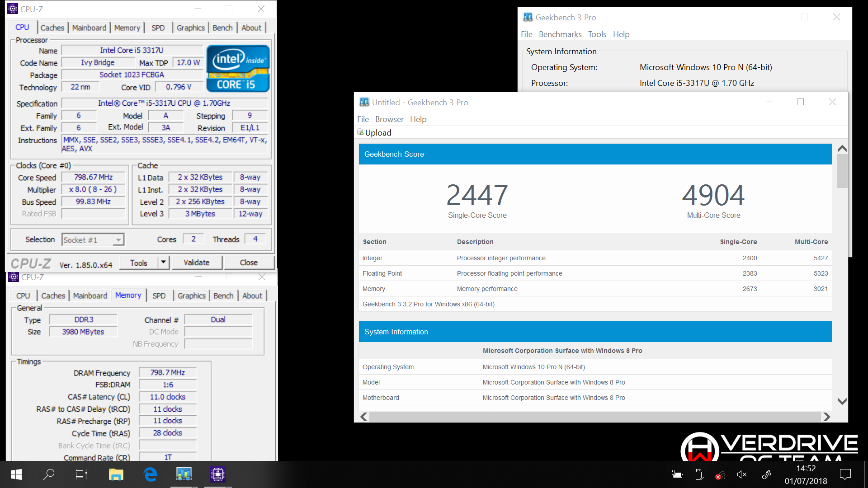Click the Floating Point row

tap(595, 273)
